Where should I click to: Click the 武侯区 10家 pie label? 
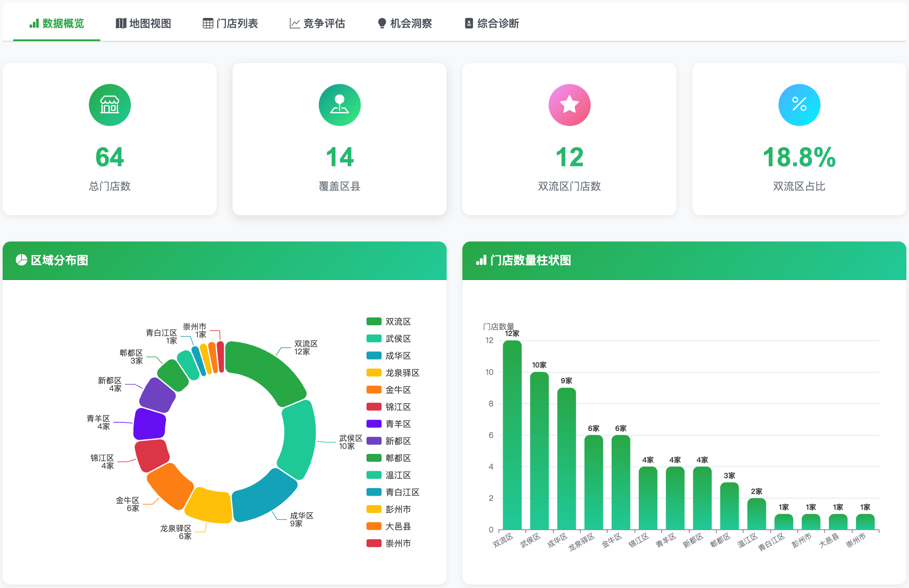point(351,442)
